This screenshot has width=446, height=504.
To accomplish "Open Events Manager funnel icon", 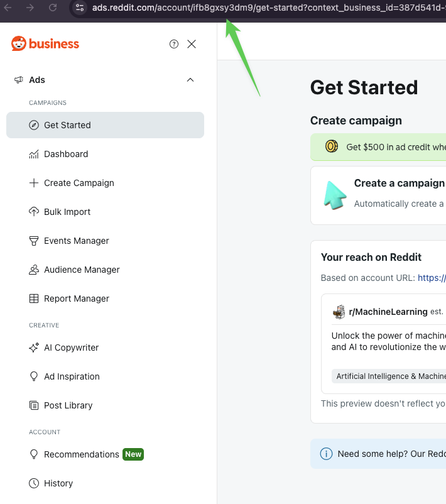I will [x=33, y=241].
